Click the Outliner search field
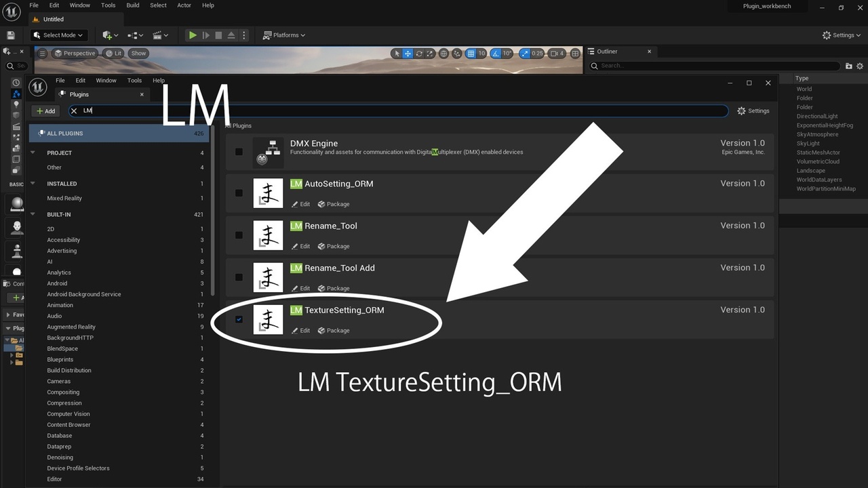The height and width of the screenshot is (488, 868). pyautogui.click(x=715, y=66)
